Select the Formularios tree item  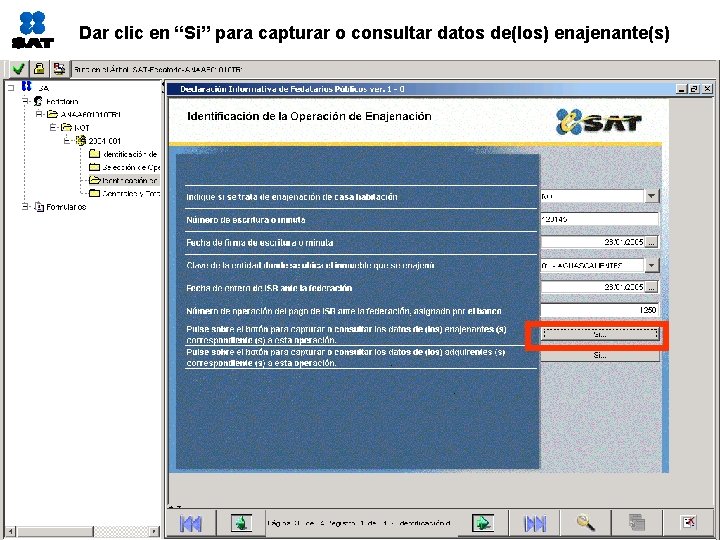(66, 207)
